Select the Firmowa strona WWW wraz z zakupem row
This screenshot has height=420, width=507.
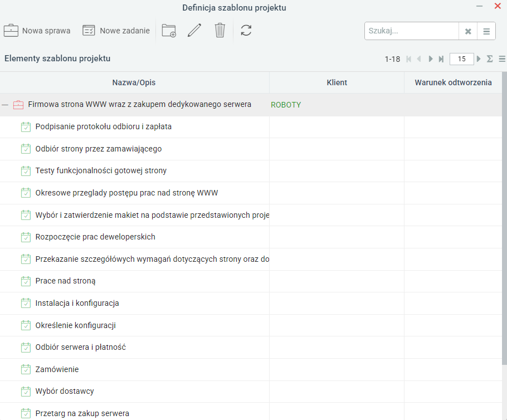click(251, 105)
